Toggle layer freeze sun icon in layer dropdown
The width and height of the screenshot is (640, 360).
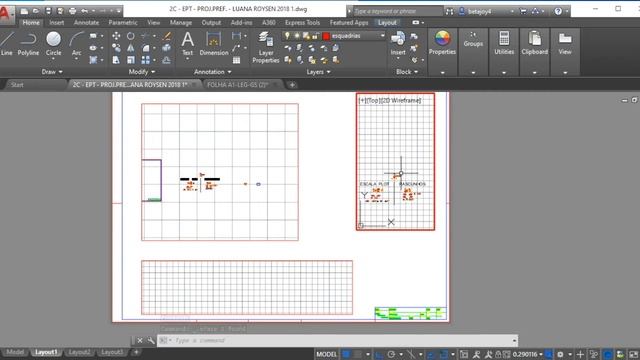297,36
